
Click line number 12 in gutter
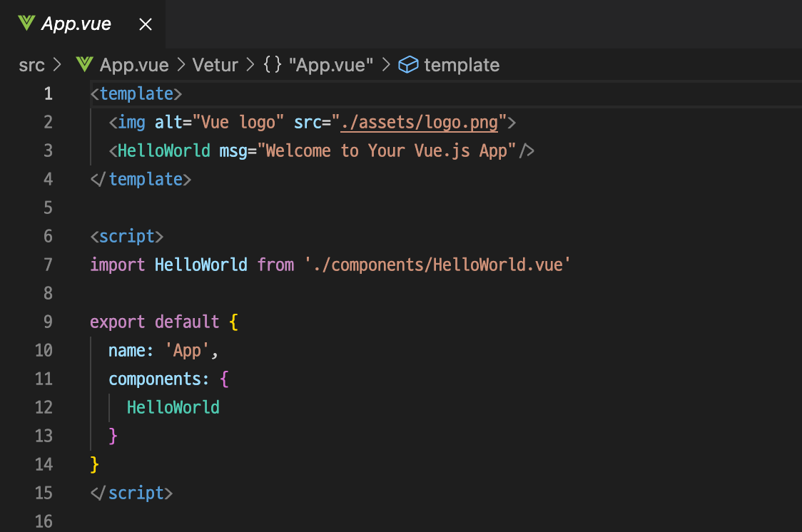(44, 407)
